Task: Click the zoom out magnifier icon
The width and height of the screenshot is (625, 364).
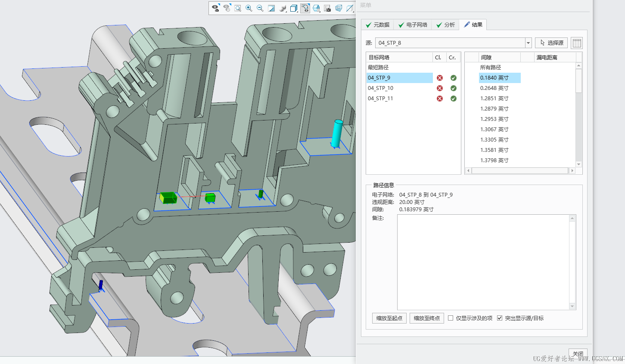Action: pos(260,8)
